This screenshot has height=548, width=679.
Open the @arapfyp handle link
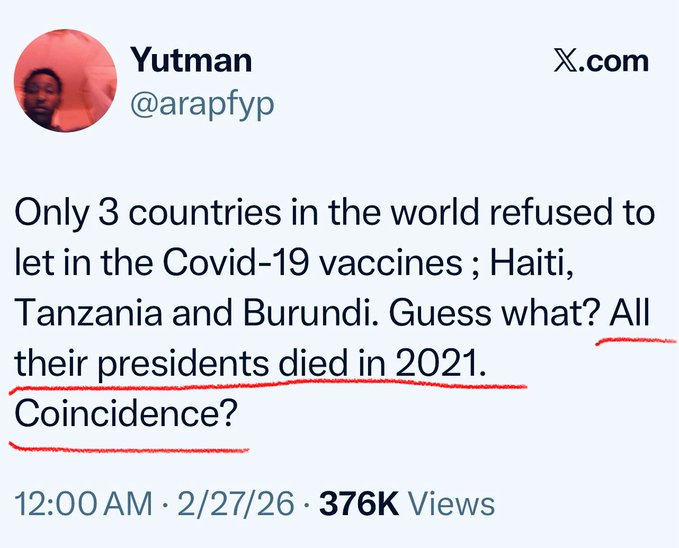202,104
